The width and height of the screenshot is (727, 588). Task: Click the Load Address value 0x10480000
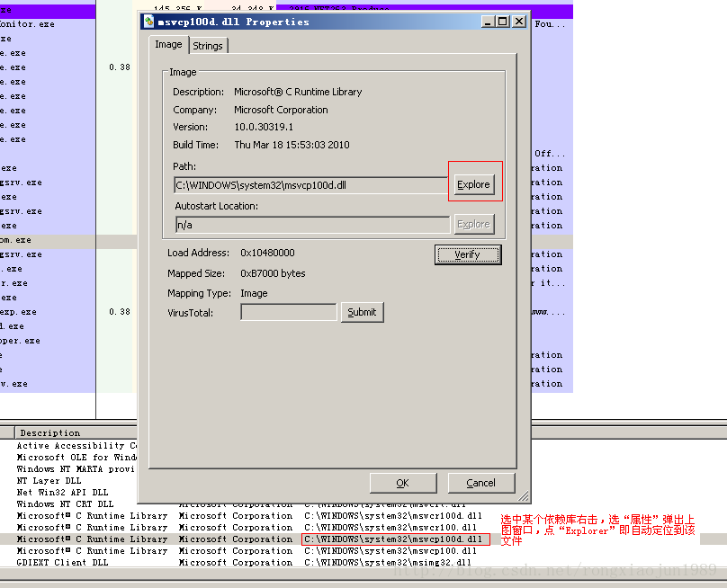pyautogui.click(x=267, y=253)
